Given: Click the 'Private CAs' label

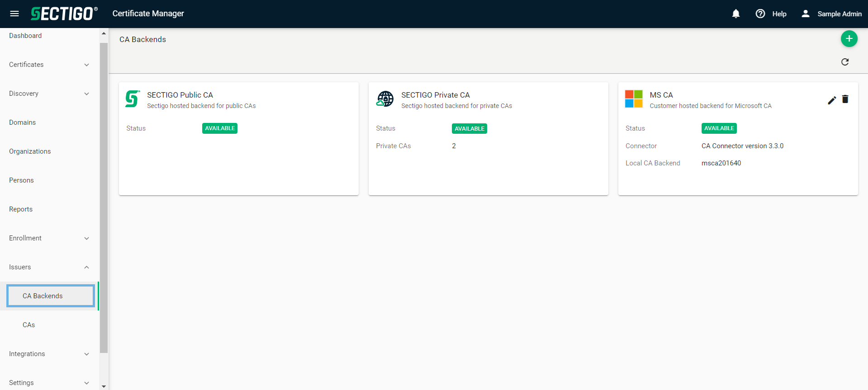Looking at the screenshot, I should 394,146.
